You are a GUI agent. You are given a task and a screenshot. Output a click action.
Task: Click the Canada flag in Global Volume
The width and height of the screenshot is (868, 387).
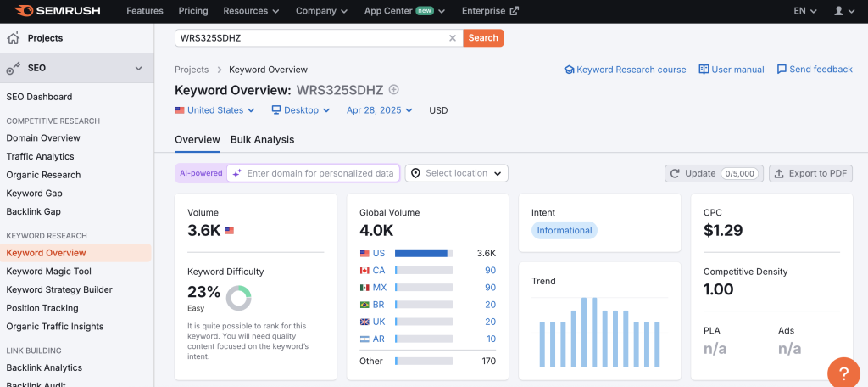(364, 271)
